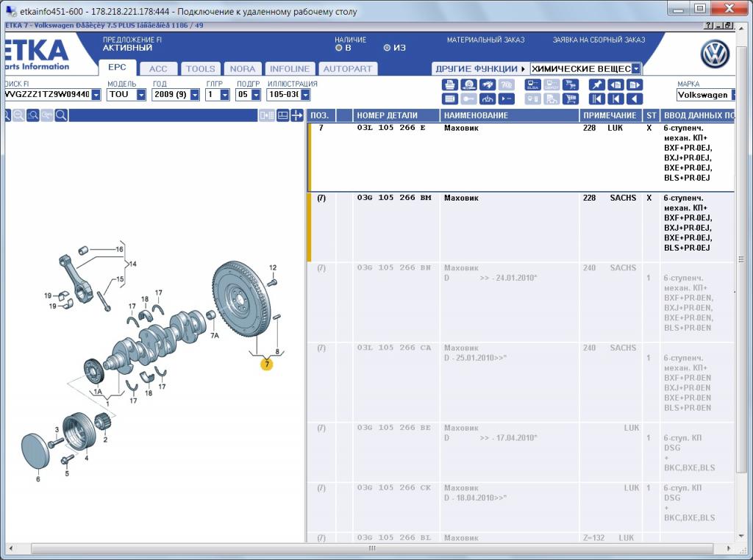Click the arc-with-arrow icon below the car icon
Screen dimensions: 753x560
(x=488, y=99)
